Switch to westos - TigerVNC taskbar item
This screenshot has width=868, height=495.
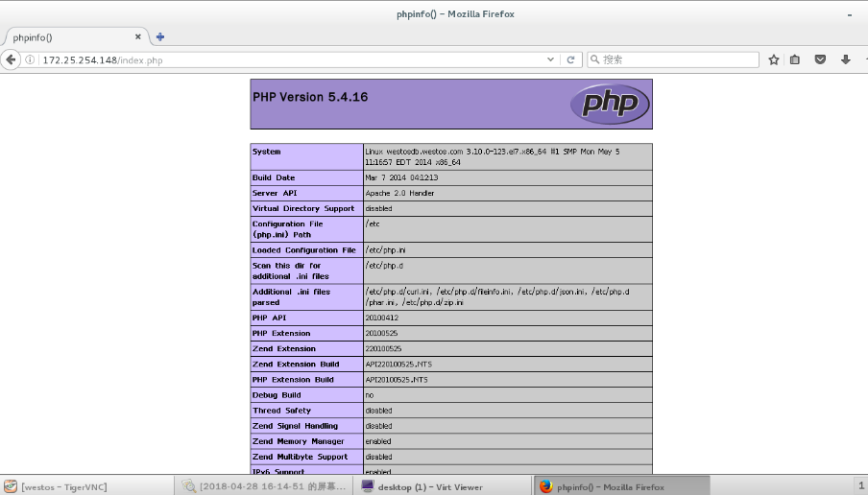click(x=86, y=486)
